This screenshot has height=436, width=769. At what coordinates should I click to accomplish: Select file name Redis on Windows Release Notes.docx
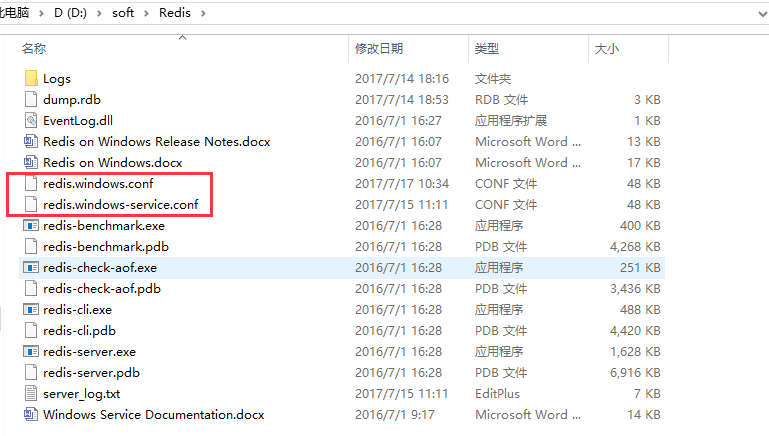pos(156,142)
